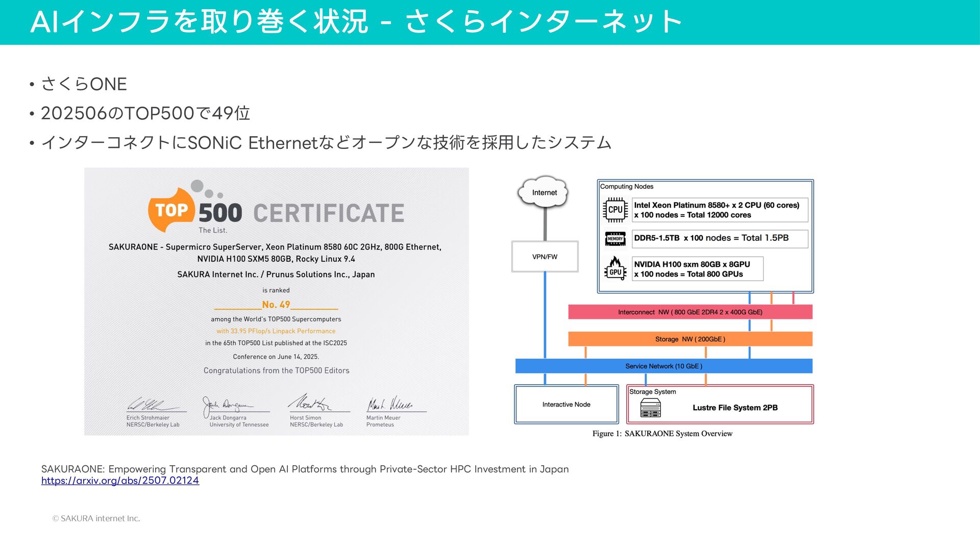Click 'NVIDIA H100 SXM5 80GB, Rocky Linux' line

(x=276, y=259)
